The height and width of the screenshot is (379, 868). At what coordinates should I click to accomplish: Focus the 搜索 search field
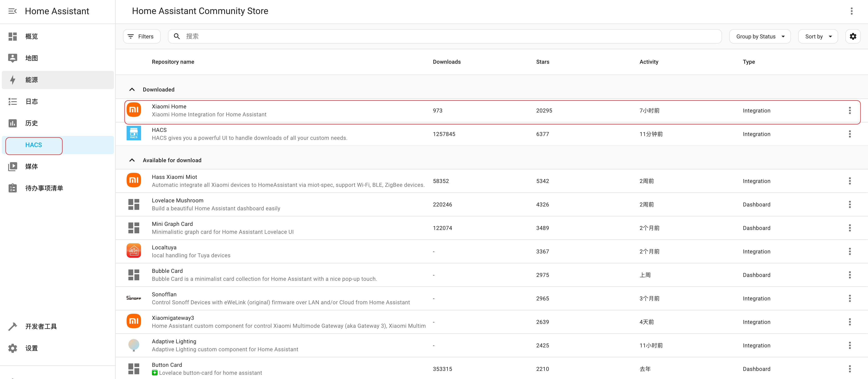tap(445, 36)
